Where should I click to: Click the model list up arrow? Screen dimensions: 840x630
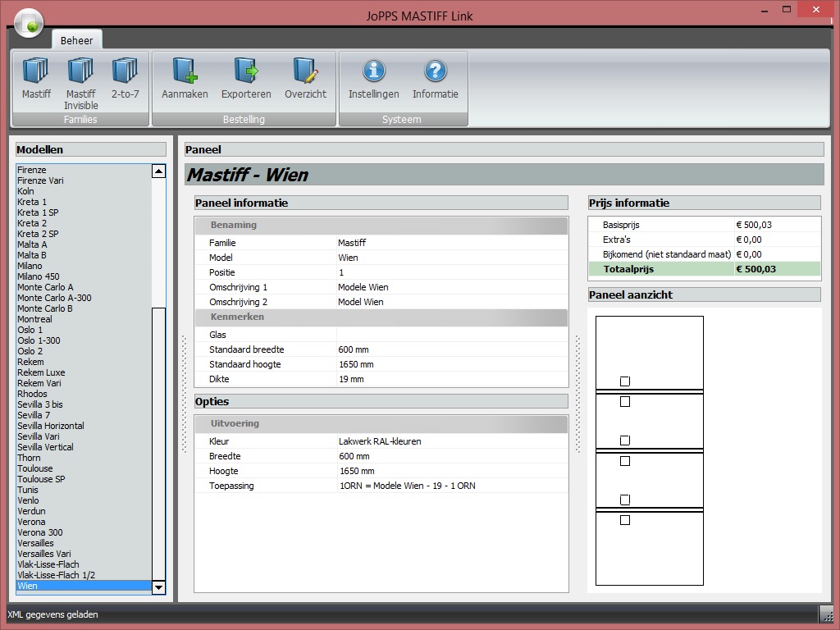point(158,171)
